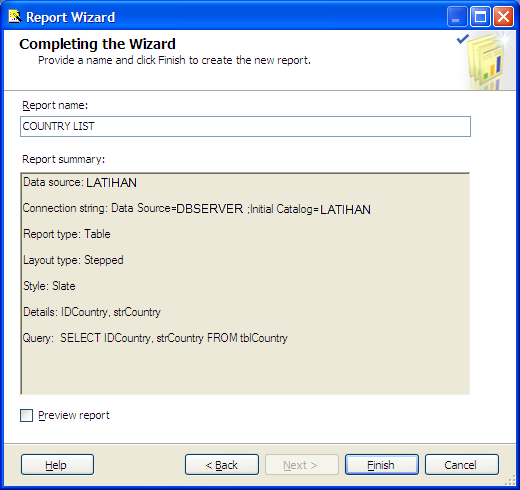
Task: Click the Completing the Wizard heading
Action: (x=97, y=44)
